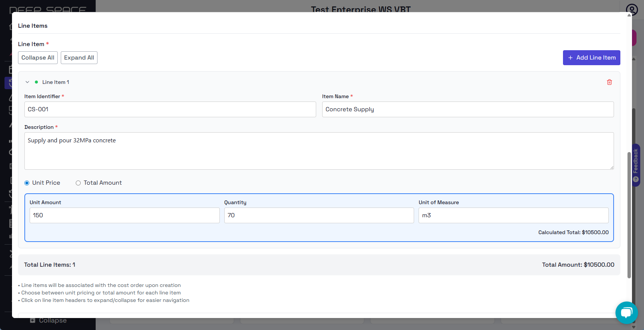Click into the Description text area
644x330 pixels.
(319, 151)
